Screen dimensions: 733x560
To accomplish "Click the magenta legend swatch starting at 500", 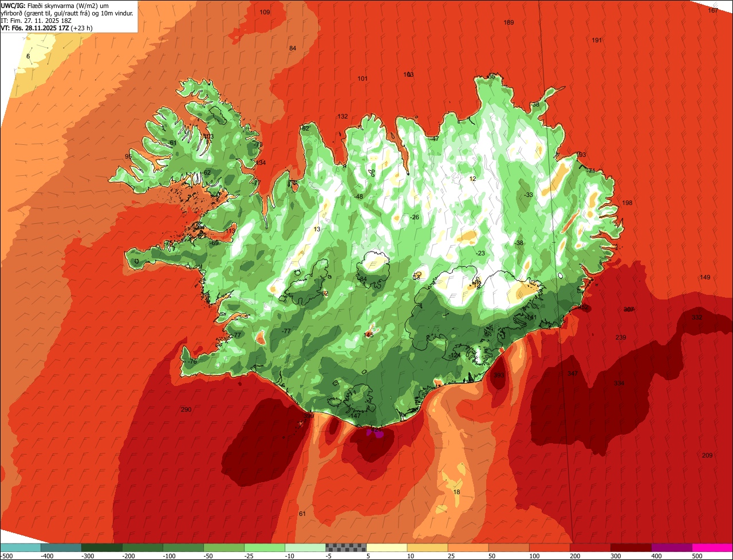I will (712, 547).
